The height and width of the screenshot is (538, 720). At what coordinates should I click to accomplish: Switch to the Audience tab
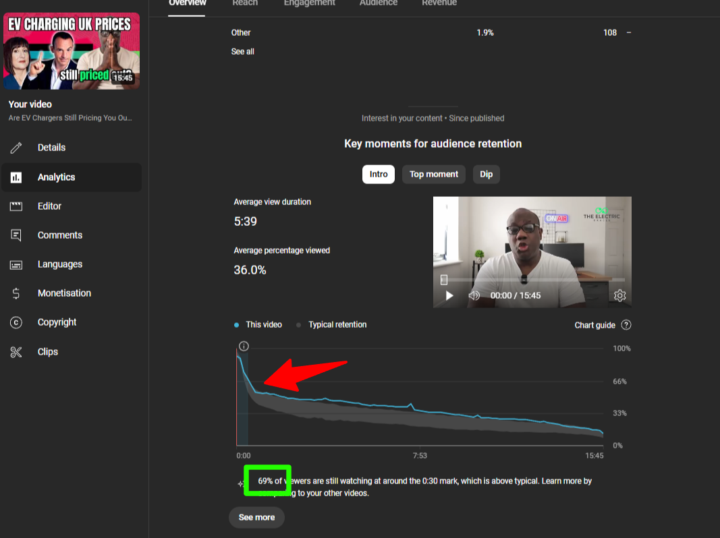pos(378,4)
